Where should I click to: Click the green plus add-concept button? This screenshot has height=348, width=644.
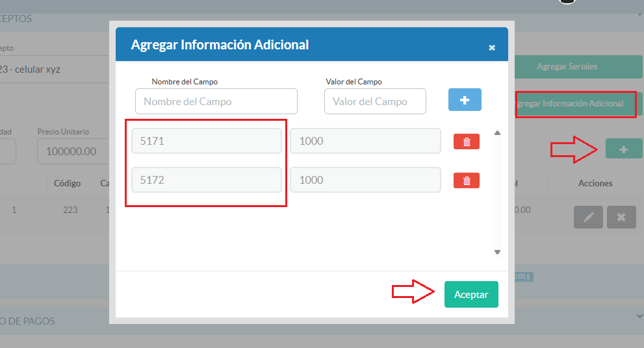623,149
